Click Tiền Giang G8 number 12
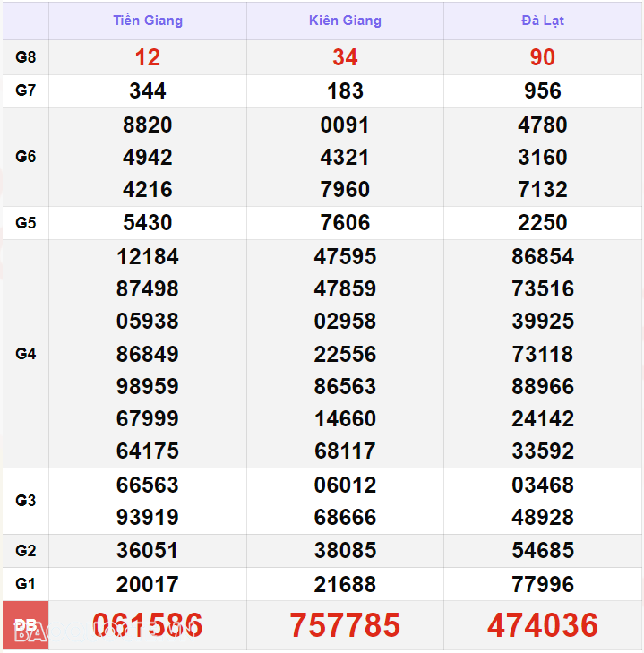The height and width of the screenshot is (653, 644). point(148,57)
